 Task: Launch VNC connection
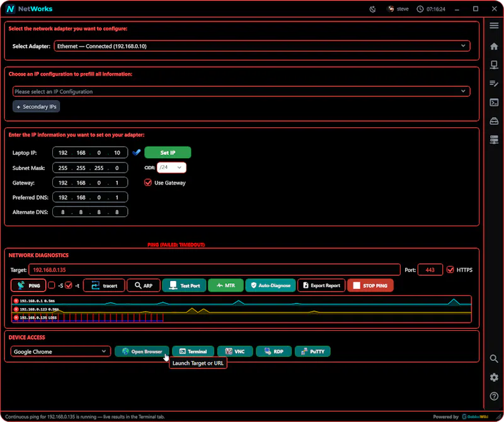235,351
